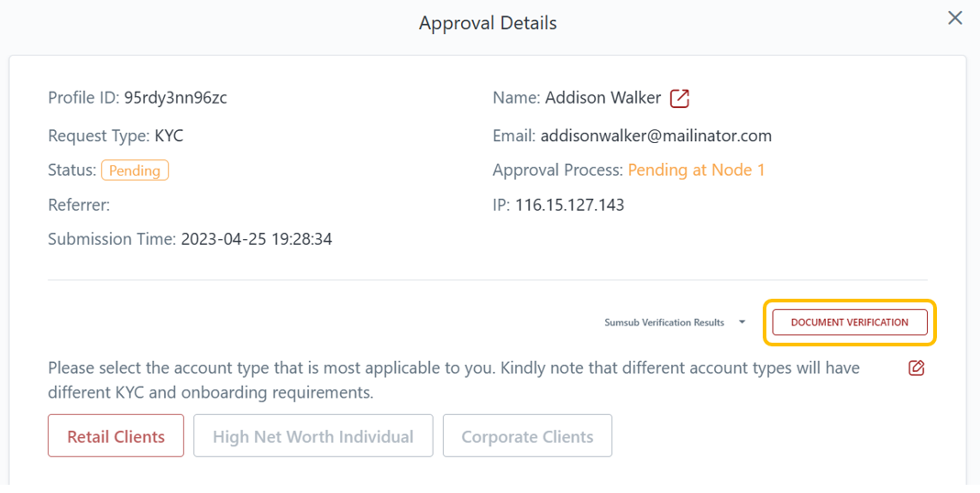This screenshot has width=980, height=493.
Task: Click the Referrer field label
Action: [x=79, y=205]
